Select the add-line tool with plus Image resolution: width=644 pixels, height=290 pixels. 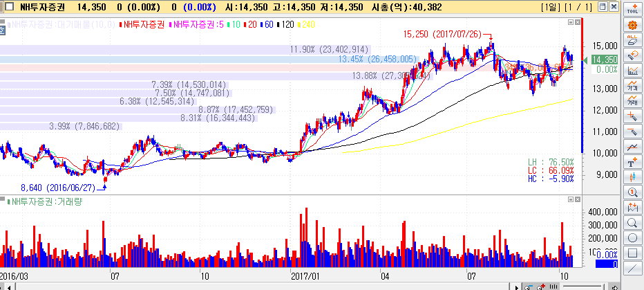pyautogui.click(x=632, y=116)
